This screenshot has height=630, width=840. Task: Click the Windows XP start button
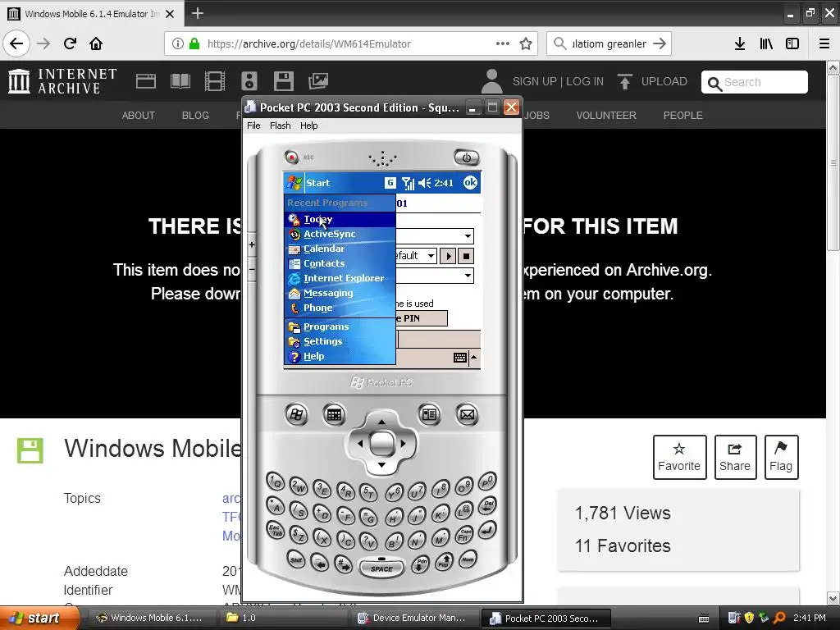(39, 618)
